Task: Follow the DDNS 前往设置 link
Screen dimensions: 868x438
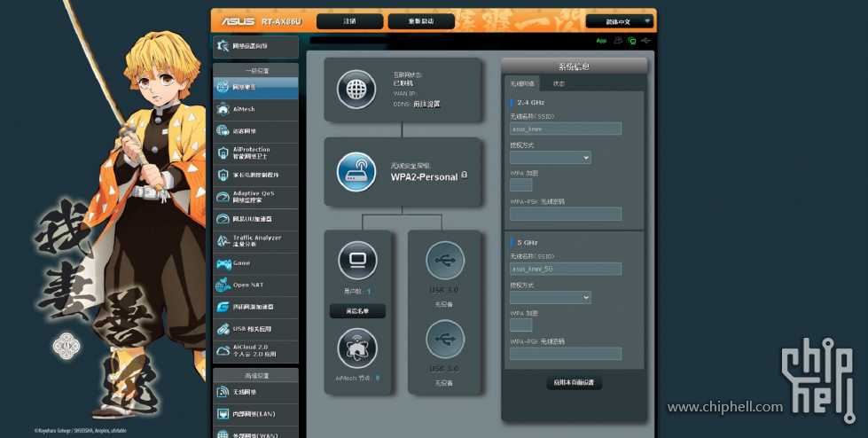Action: [426, 104]
